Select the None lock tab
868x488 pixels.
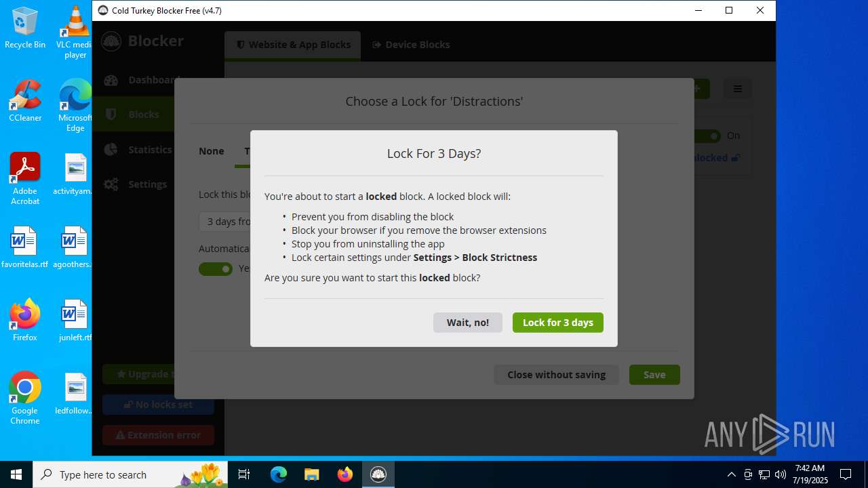[212, 151]
